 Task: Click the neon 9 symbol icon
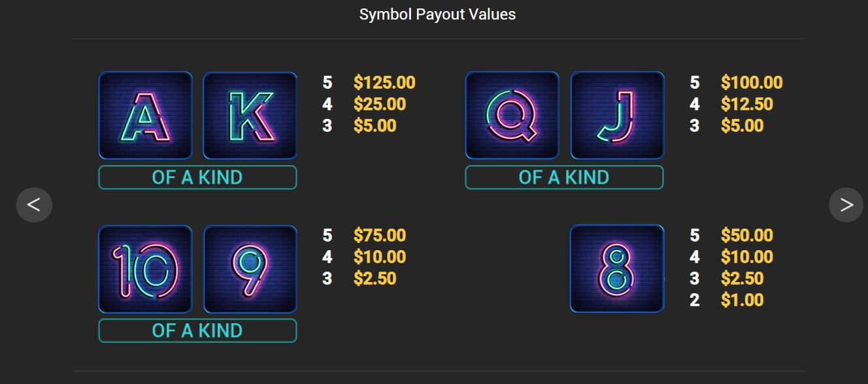coord(250,269)
